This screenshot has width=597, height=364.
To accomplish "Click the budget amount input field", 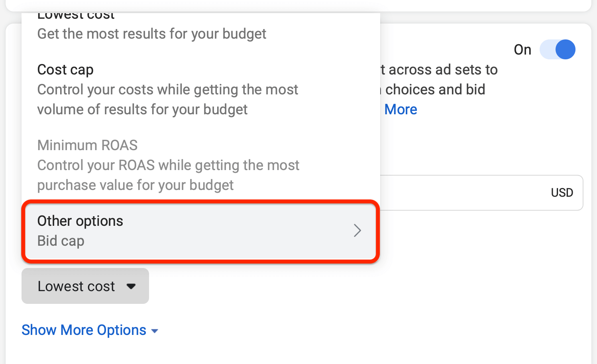I will coord(458,193).
